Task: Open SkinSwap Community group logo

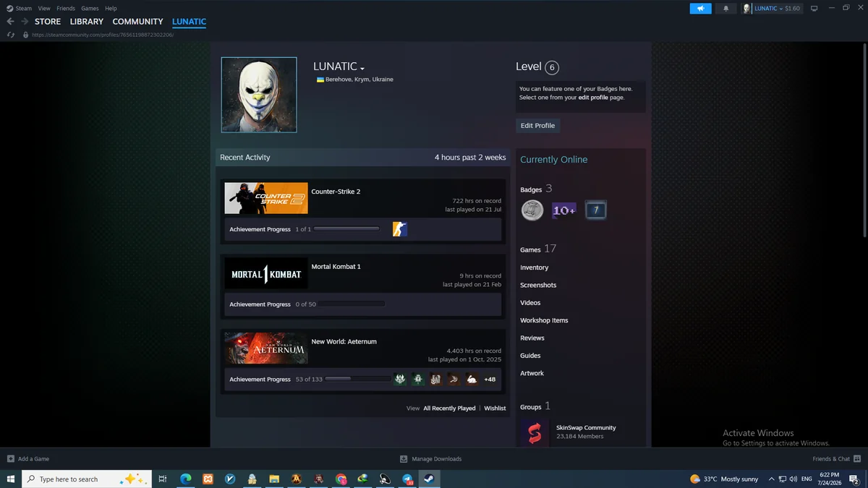Action: (535, 432)
